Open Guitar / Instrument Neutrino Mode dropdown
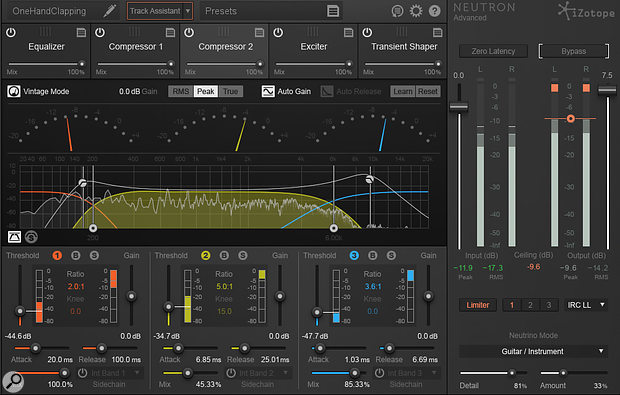This screenshot has width=620, height=395. coord(533,351)
